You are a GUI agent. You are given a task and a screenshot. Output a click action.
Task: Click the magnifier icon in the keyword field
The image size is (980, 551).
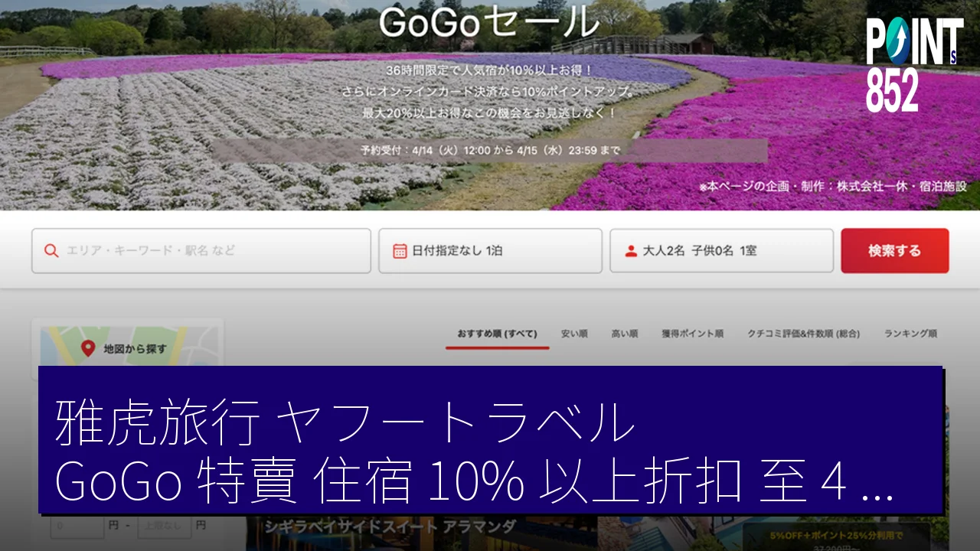click(x=51, y=251)
